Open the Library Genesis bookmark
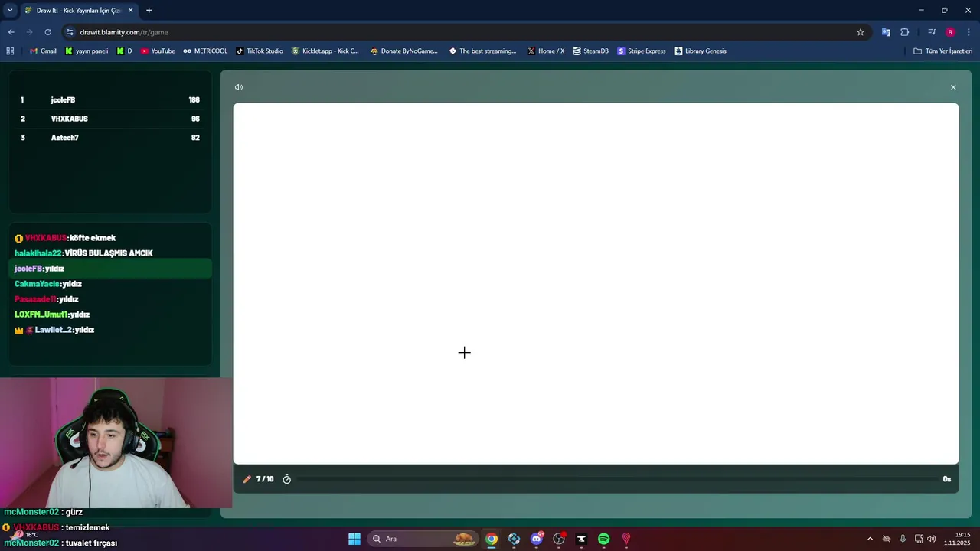The image size is (980, 551). click(x=701, y=51)
